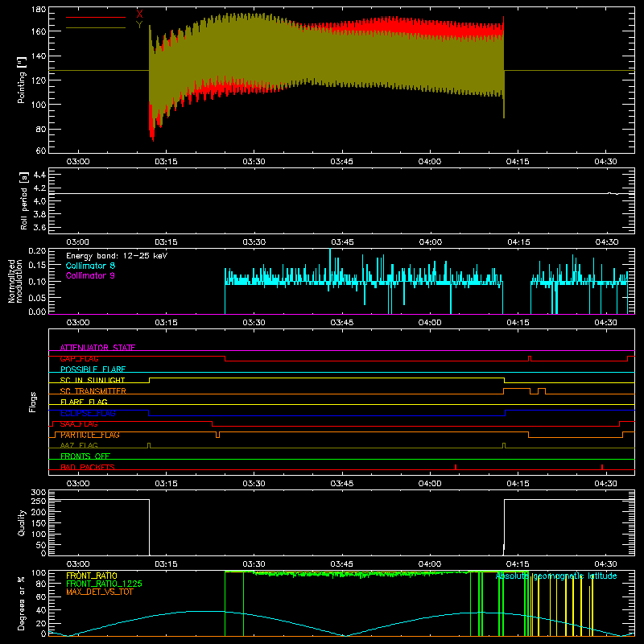This screenshot has height=644, width=644.
Task: Click the PARTICLE_FLAG label
Action: click(x=90, y=435)
